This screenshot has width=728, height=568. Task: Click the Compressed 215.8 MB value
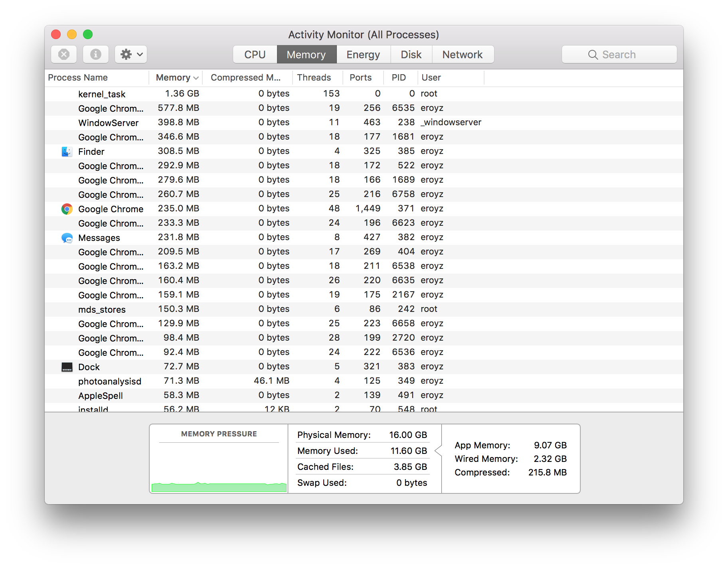point(548,472)
